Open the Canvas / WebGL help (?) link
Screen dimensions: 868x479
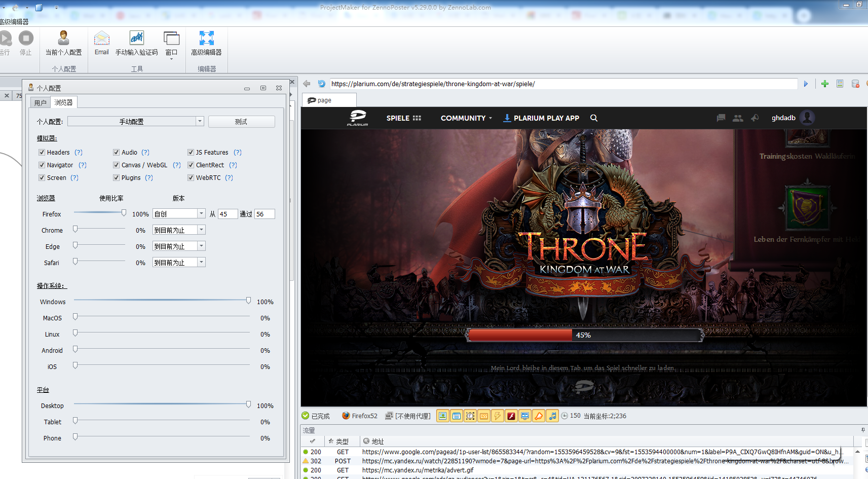coord(177,165)
